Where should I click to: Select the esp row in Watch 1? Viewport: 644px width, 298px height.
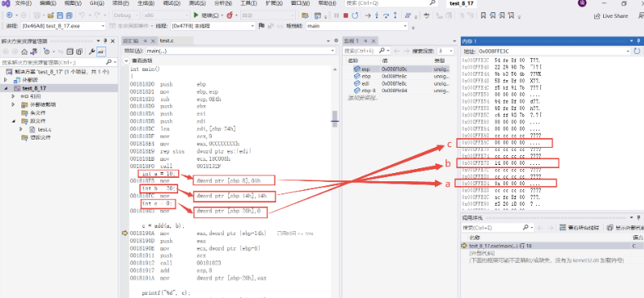pyautogui.click(x=400, y=69)
